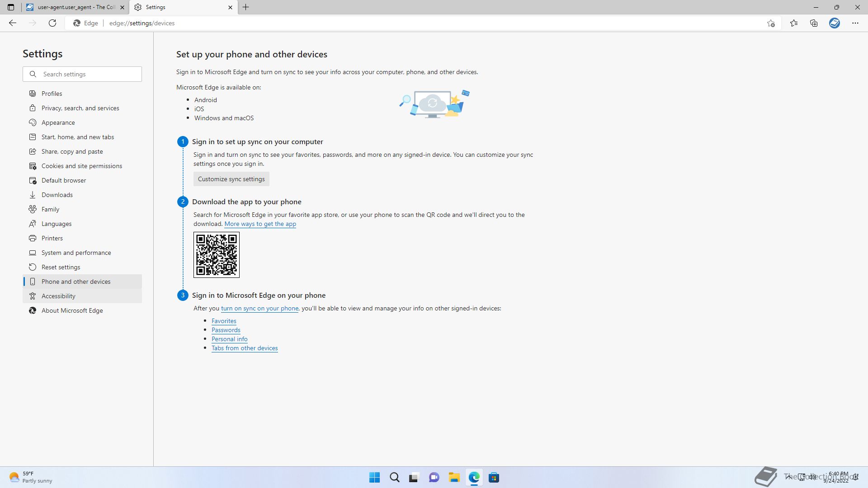Open Profiles settings section
This screenshot has width=868, height=488.
click(82, 94)
